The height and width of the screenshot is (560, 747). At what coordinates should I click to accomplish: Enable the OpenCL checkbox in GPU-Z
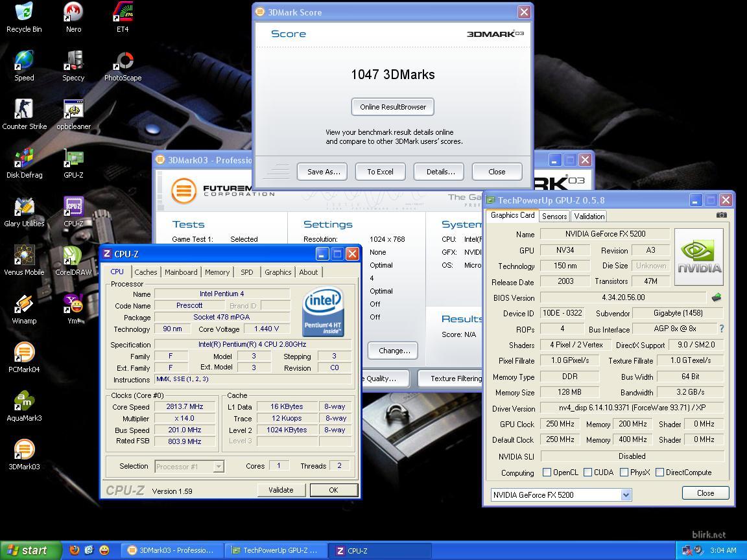pos(547,472)
